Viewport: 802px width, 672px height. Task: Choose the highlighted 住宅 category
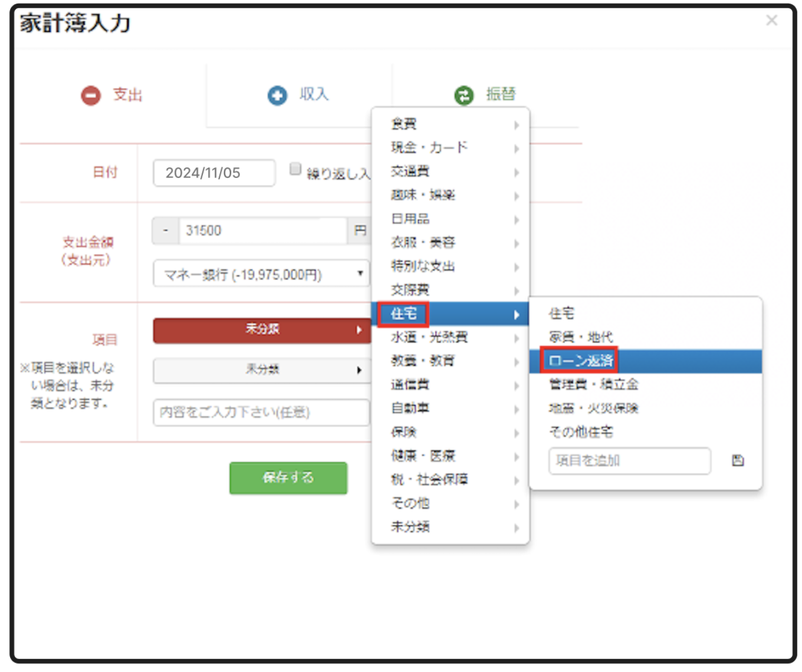[x=451, y=314]
